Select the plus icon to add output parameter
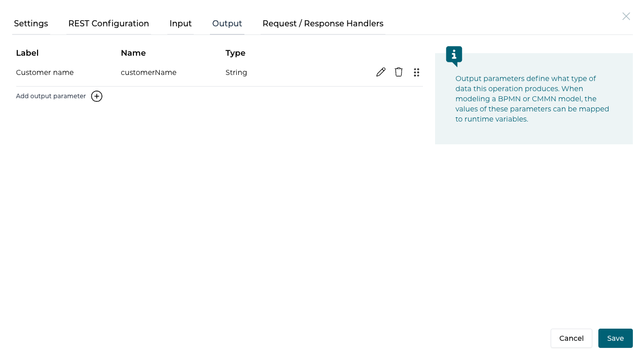This screenshot has width=644, height=357. (96, 96)
